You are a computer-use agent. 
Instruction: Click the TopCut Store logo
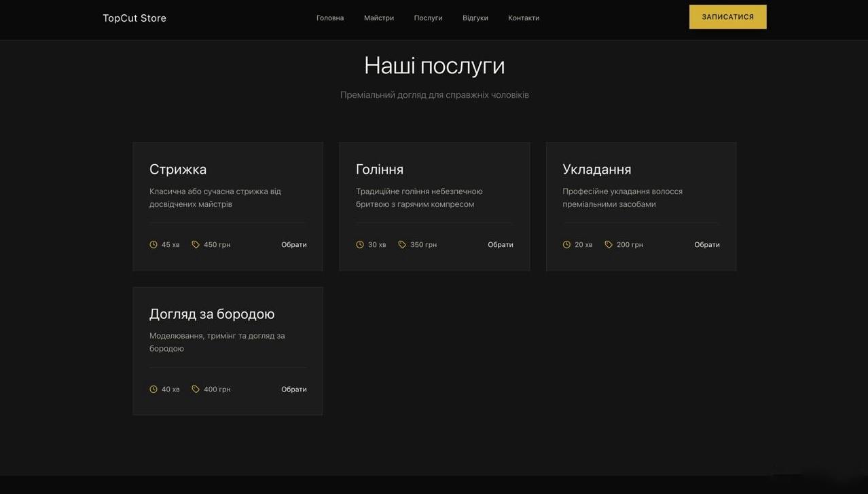[134, 18]
